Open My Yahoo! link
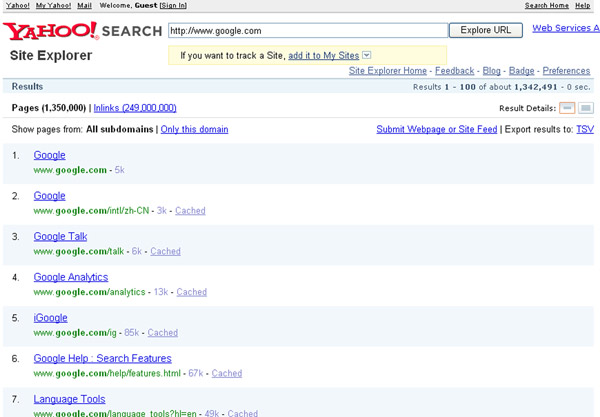The height and width of the screenshot is (417, 600). click(54, 6)
